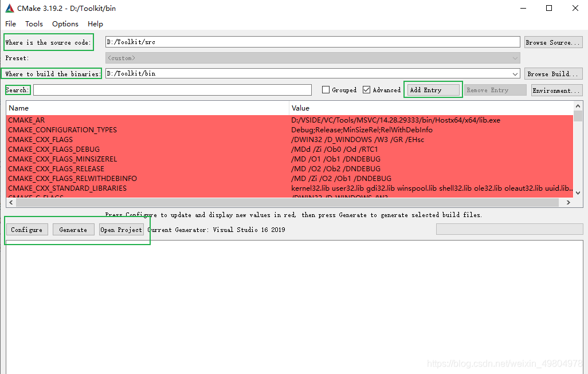
Task: Click the /MDd /Zi /Ob0 /Od /RTC1 value
Action: (335, 149)
